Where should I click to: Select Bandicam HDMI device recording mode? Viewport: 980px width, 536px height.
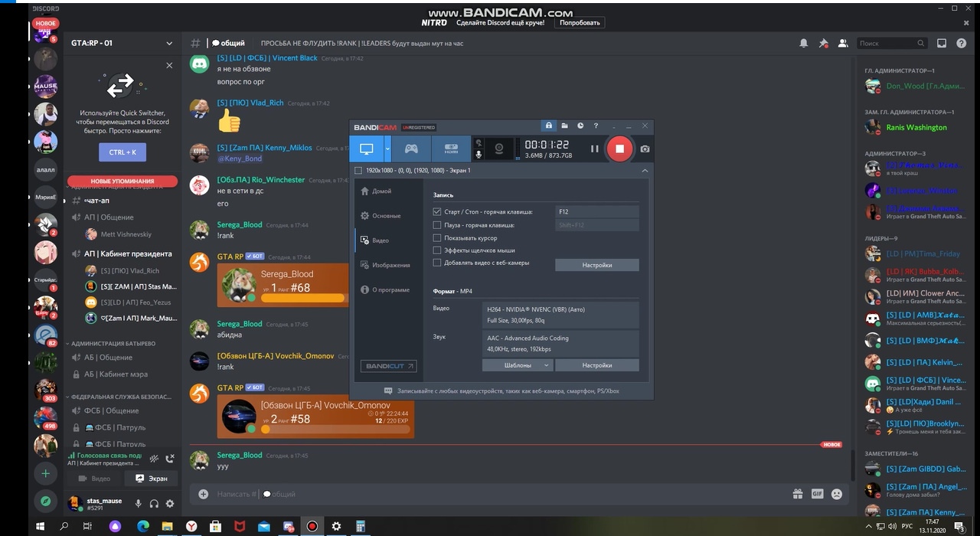click(x=451, y=149)
